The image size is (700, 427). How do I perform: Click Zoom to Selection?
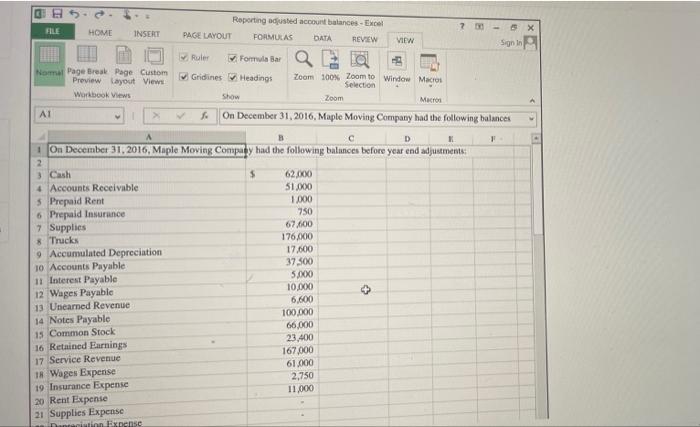tap(360, 70)
